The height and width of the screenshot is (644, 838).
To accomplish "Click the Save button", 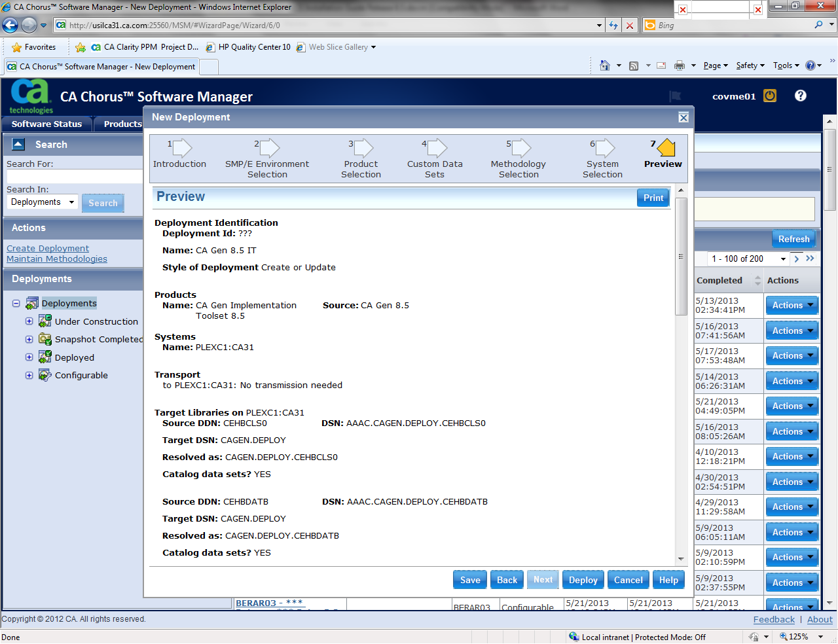I will point(470,580).
